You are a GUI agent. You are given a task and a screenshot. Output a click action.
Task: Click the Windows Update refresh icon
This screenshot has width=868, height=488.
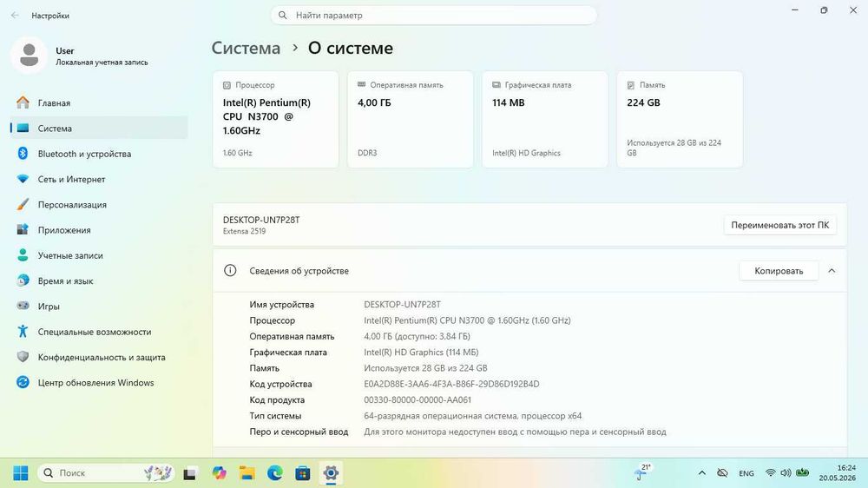click(x=23, y=382)
